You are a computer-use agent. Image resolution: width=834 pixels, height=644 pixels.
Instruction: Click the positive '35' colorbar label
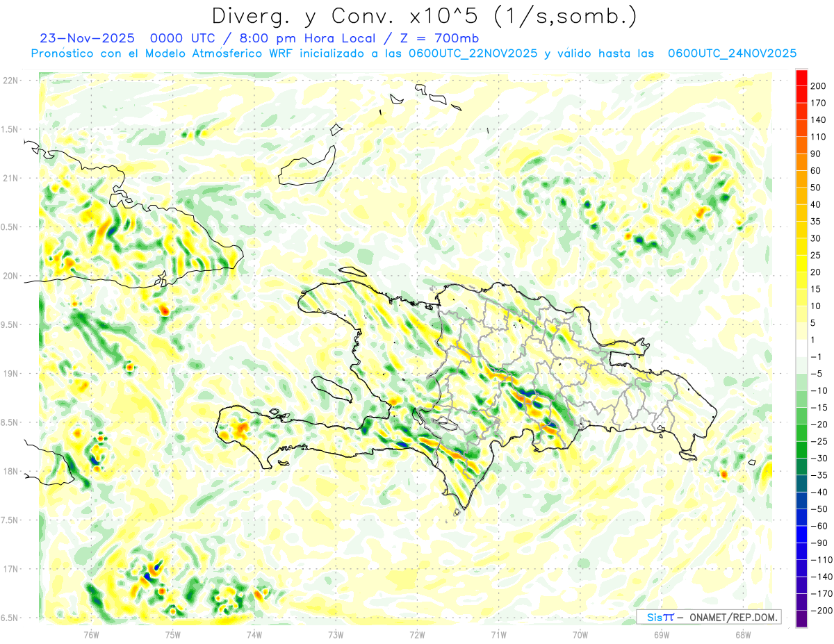[816, 222]
